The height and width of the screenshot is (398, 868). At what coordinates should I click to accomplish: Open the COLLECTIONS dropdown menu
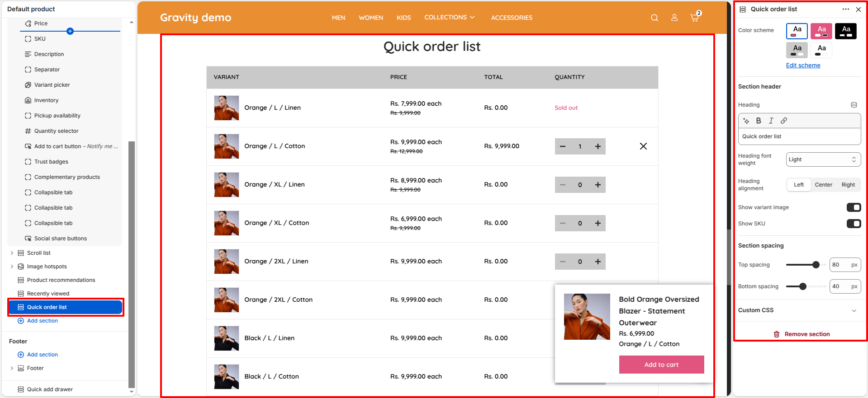449,17
